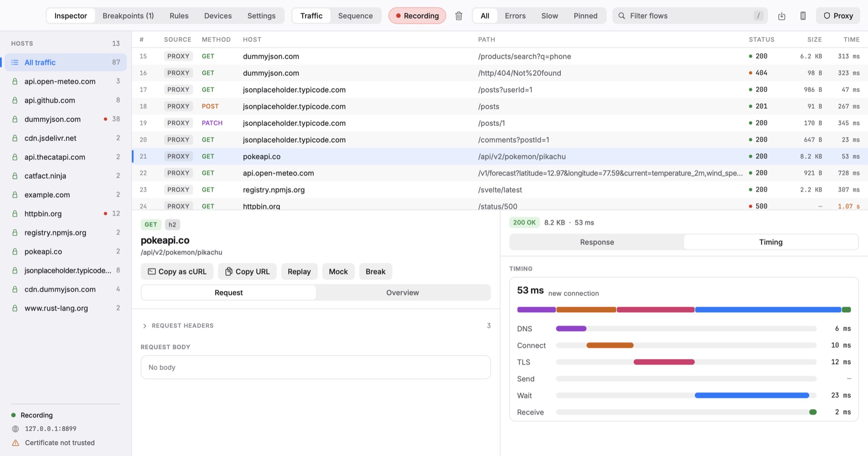Open the Inspector tab
The image size is (868, 456).
click(70, 16)
